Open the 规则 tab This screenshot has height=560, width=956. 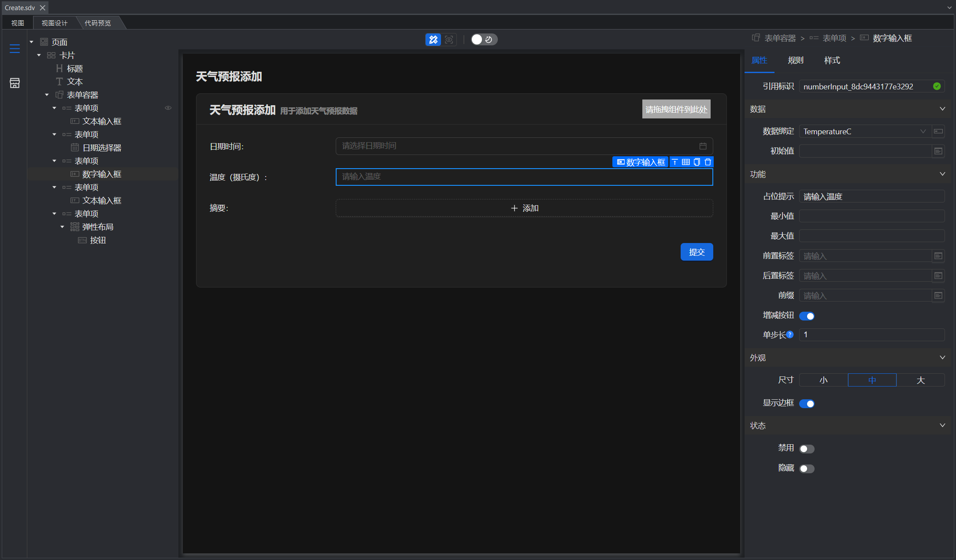tap(796, 60)
